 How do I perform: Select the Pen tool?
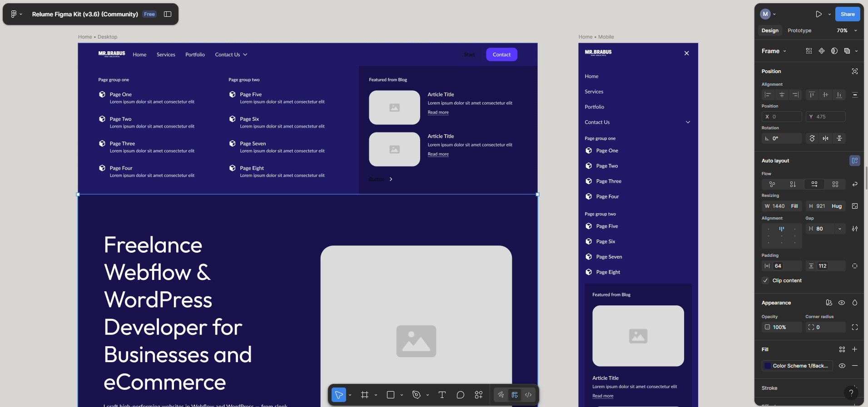(x=416, y=395)
